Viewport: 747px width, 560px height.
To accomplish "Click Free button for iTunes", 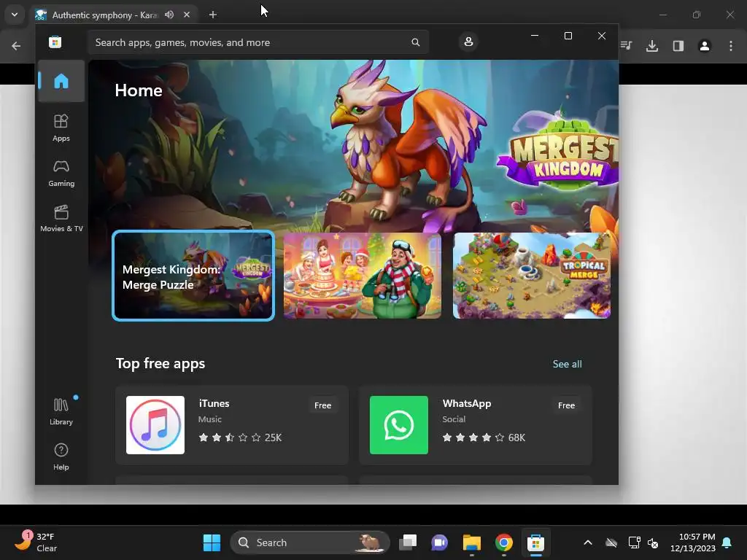I will pos(322,405).
